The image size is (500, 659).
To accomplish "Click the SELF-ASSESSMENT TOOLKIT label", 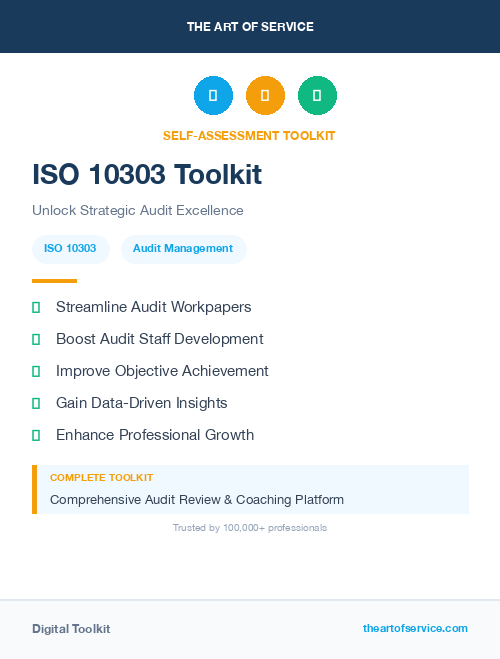I will coord(249,136).
